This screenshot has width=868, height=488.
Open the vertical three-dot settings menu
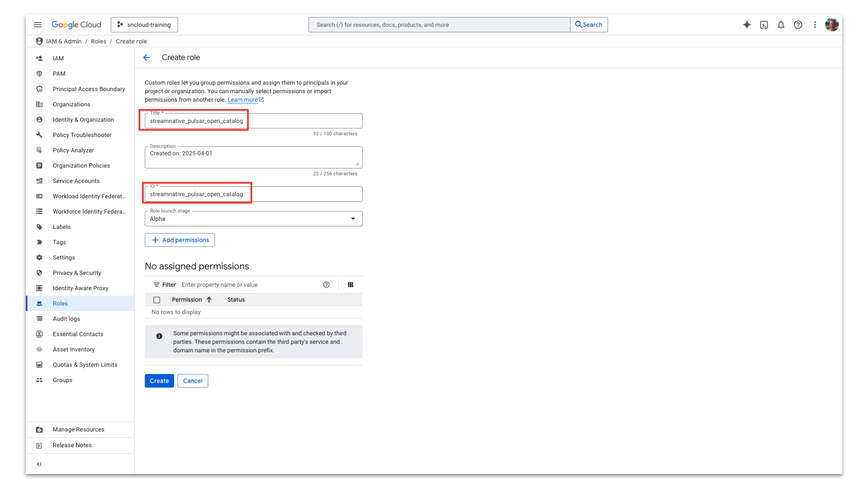tap(815, 25)
